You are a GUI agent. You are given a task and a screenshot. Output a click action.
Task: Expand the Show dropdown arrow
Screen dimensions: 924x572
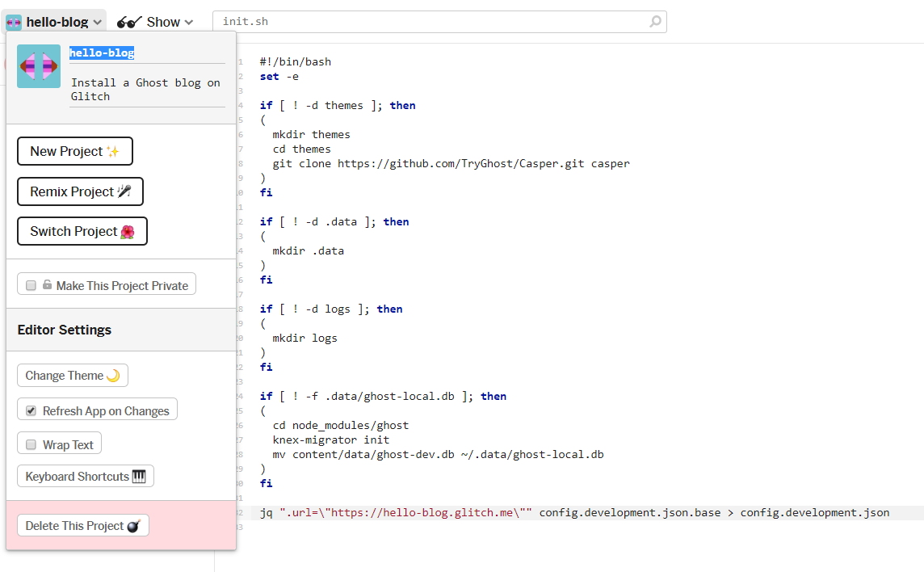[x=188, y=23]
